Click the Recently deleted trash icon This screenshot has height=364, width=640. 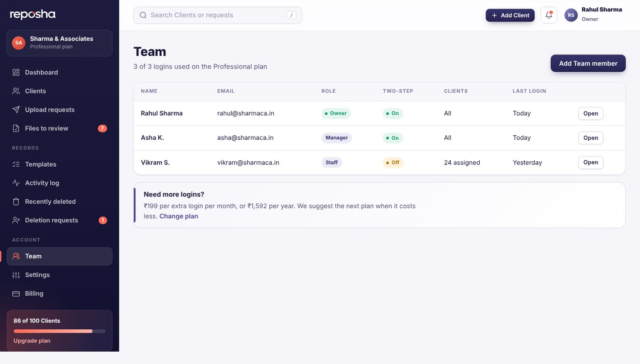(x=16, y=201)
